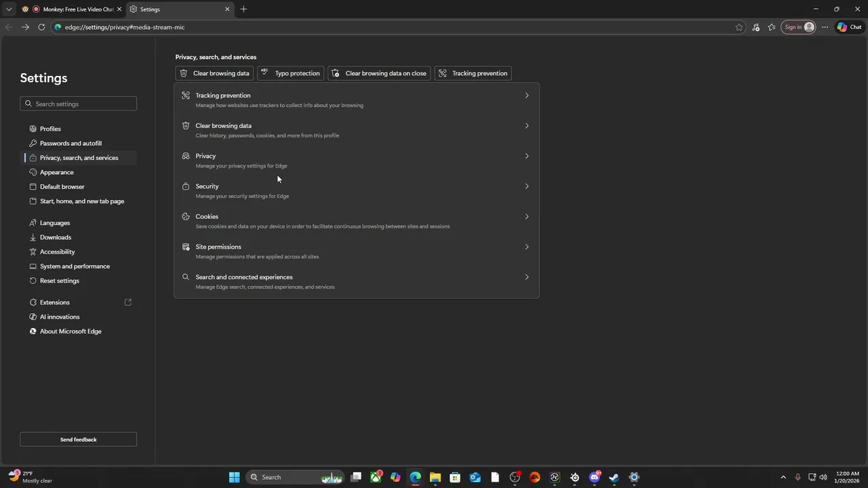Open the Favorites list icon
Screen dimensions: 868x488
click(772, 27)
